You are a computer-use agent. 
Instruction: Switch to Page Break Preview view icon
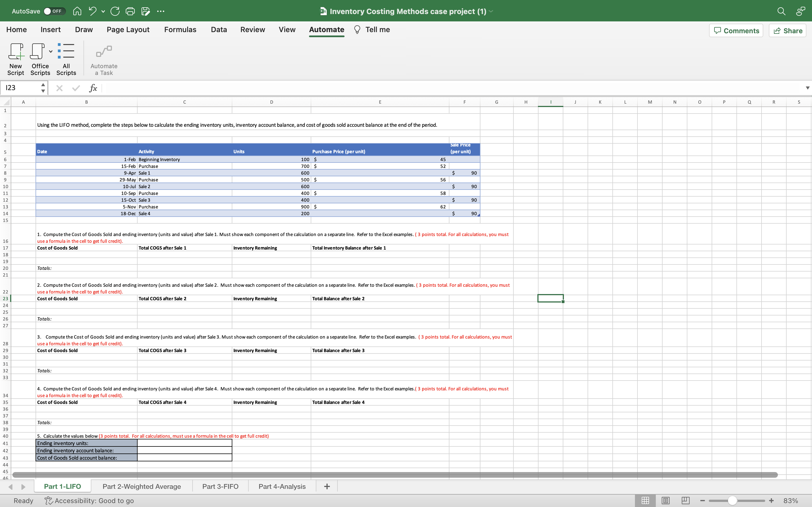pos(685,501)
